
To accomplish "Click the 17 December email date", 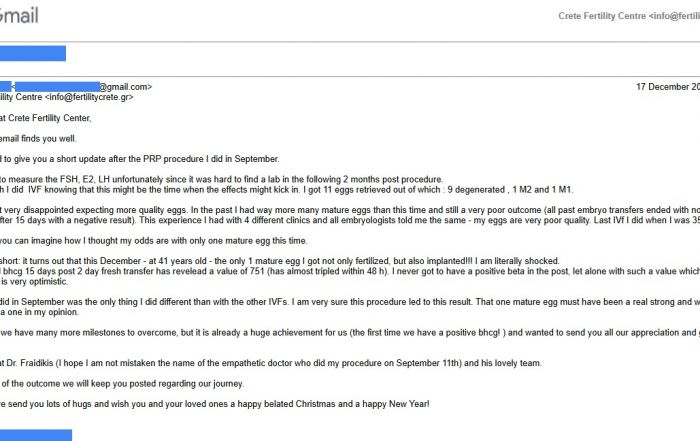I will pos(667,87).
